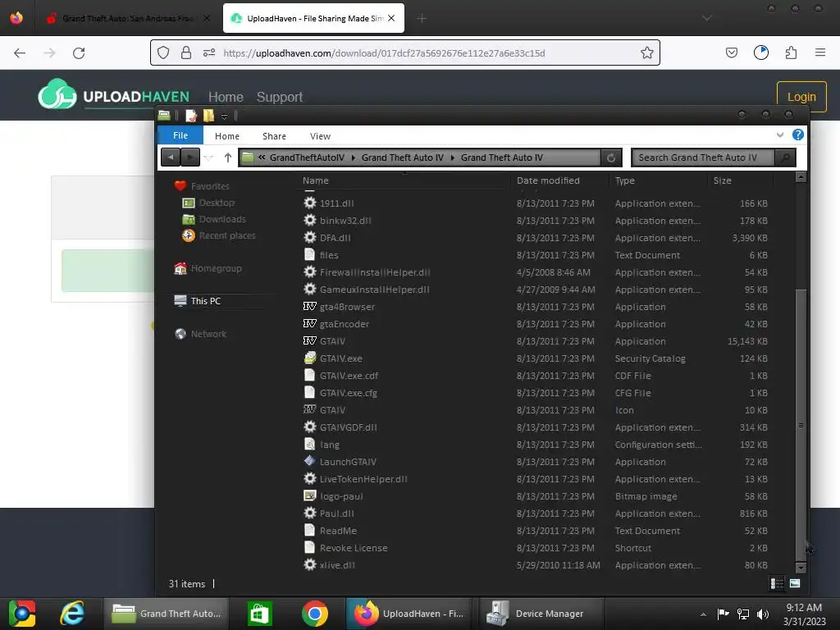Click the Action Center flag tray icon
The image size is (840, 630).
pyautogui.click(x=723, y=614)
